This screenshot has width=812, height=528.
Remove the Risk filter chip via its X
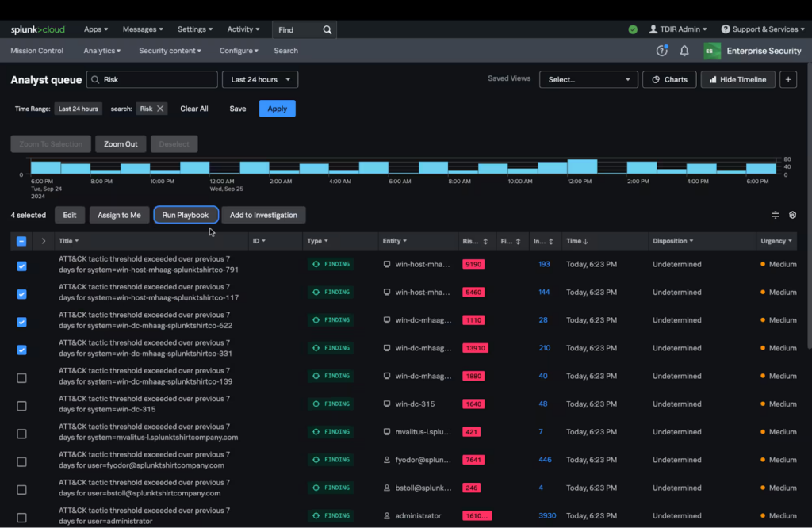point(163,109)
